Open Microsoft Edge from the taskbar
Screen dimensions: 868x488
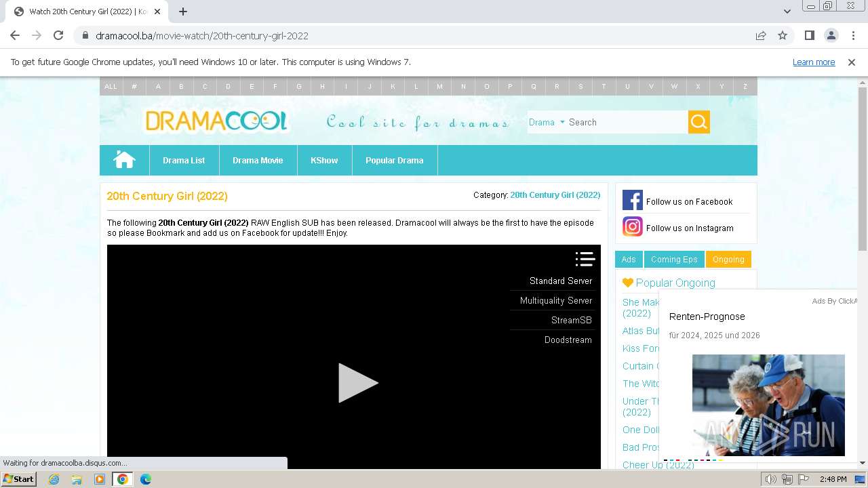[x=145, y=479]
